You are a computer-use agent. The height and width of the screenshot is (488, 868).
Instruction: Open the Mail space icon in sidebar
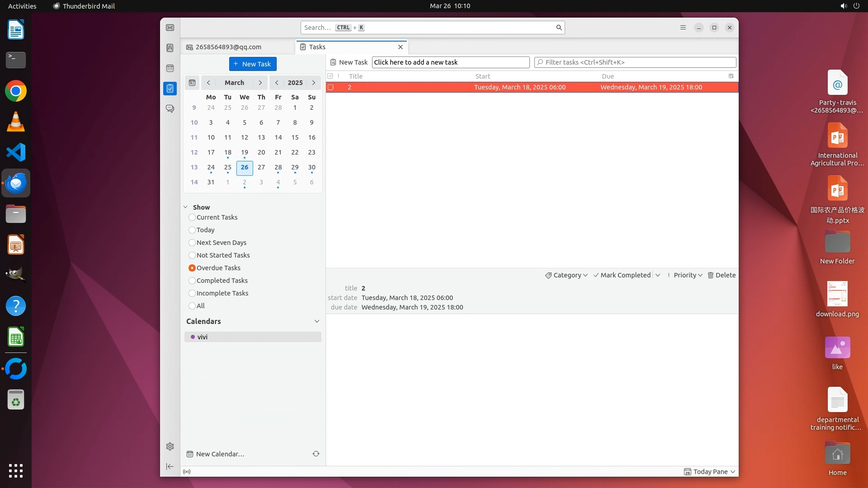pyautogui.click(x=170, y=28)
